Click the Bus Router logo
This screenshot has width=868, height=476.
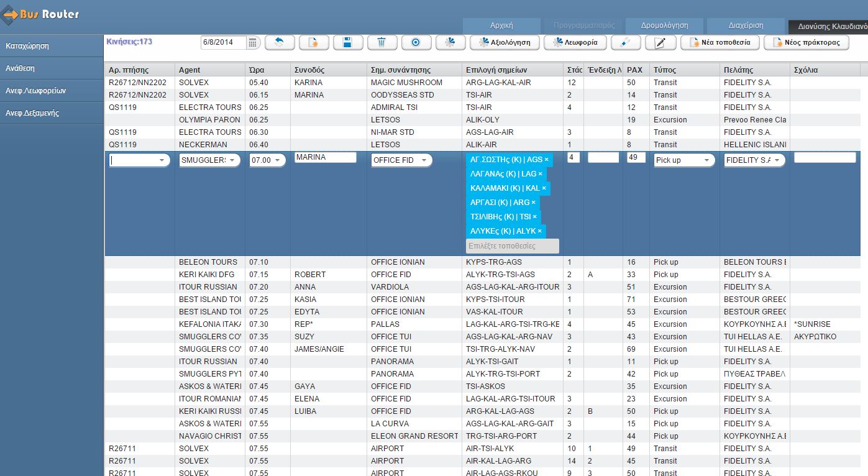click(x=41, y=14)
